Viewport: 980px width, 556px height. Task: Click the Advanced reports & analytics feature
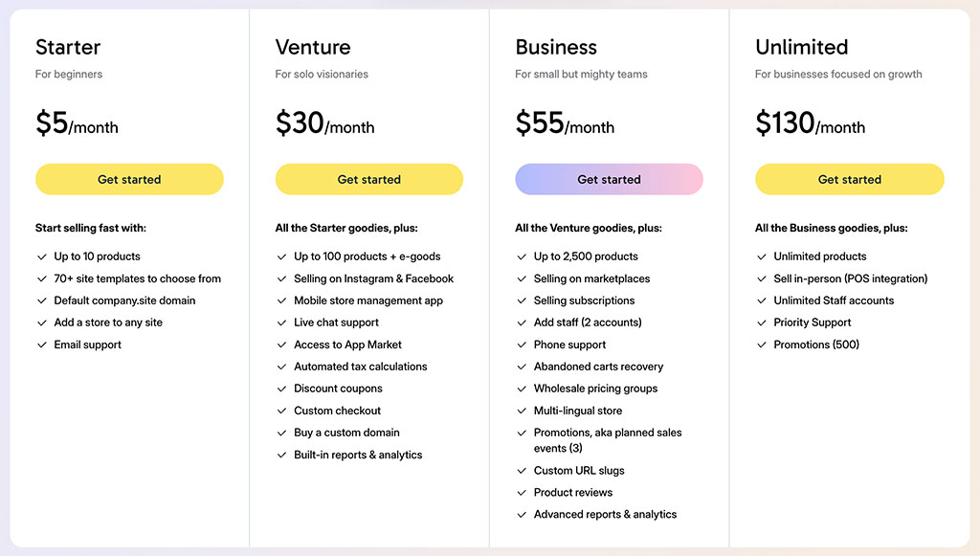coord(605,514)
